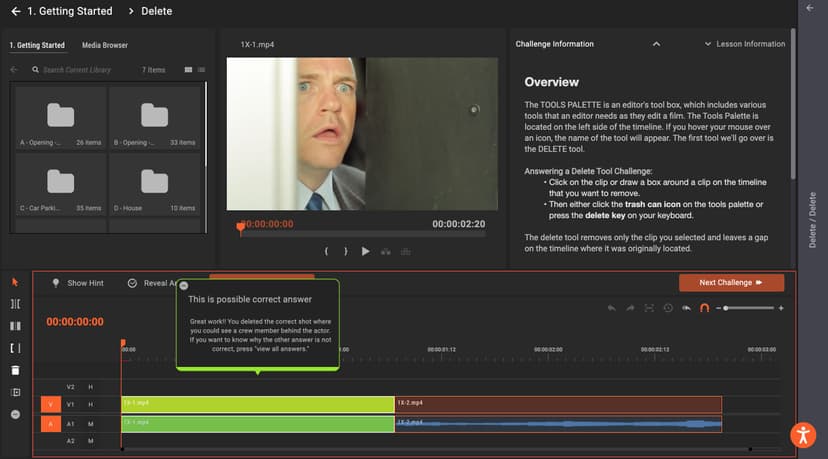
Task: Open the B - Opening folder
Action: pos(155,118)
